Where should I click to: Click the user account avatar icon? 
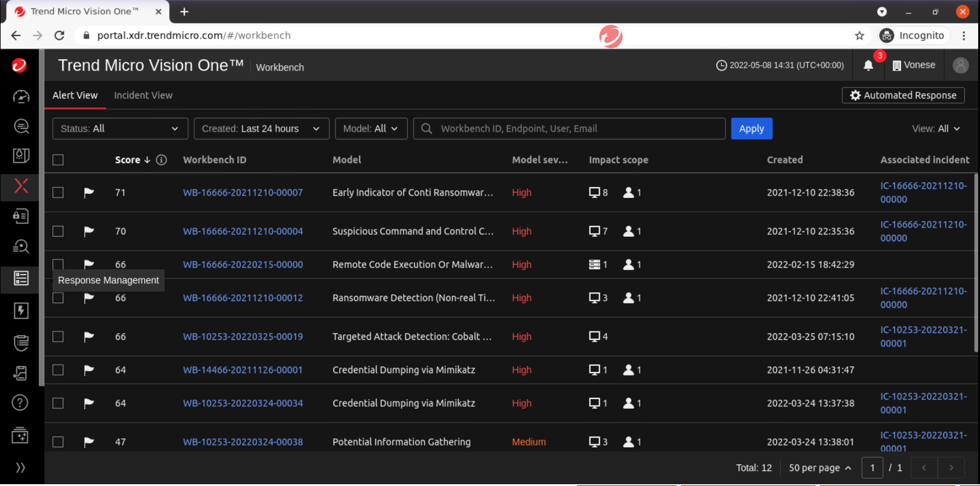[960, 65]
